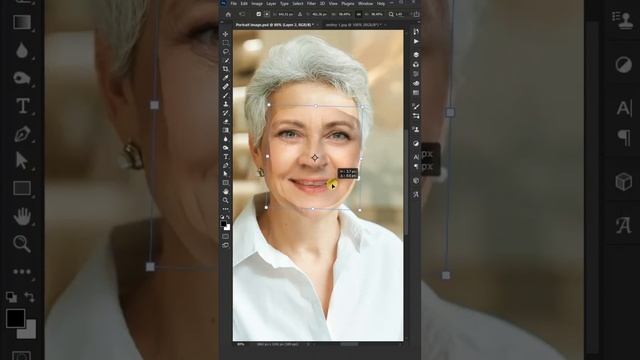
Task: Select the small Path Selection tool in center window
Action: tap(225, 174)
